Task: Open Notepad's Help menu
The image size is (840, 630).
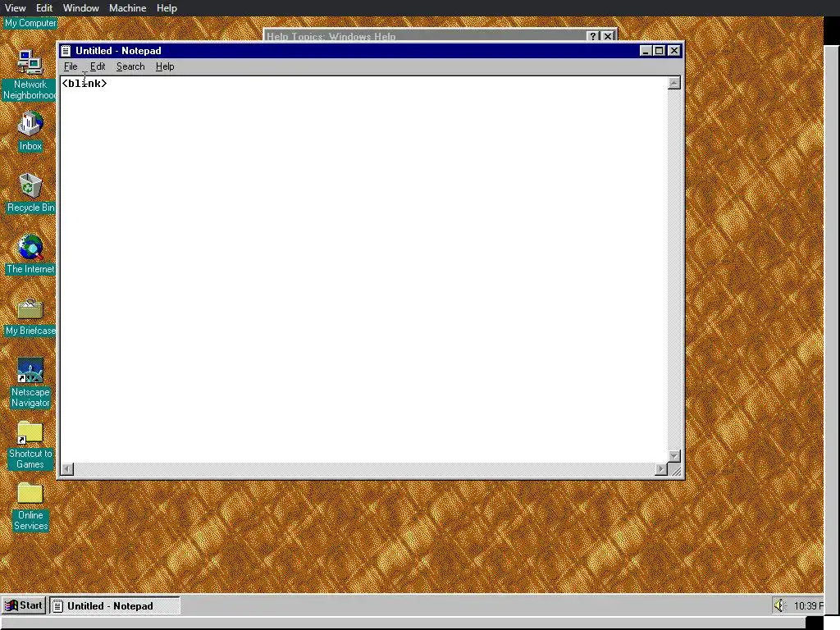Action: click(x=164, y=66)
